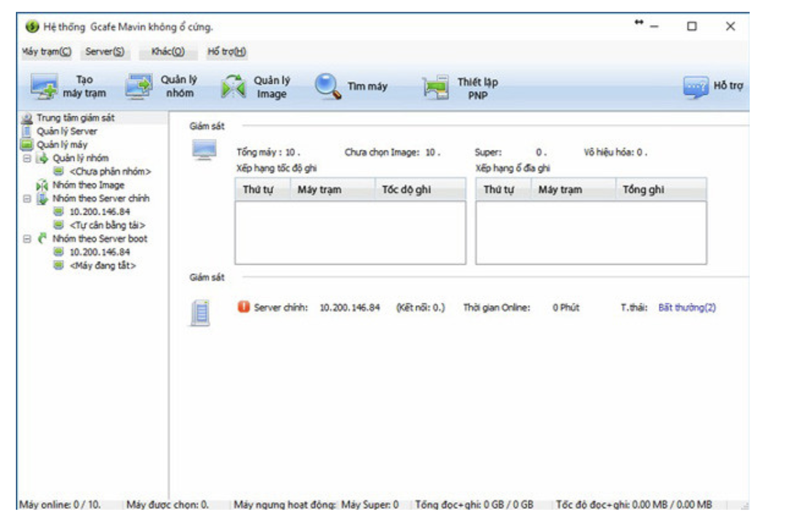Select Quản lý máy in tree
The height and width of the screenshot is (532, 801).
click(62, 145)
